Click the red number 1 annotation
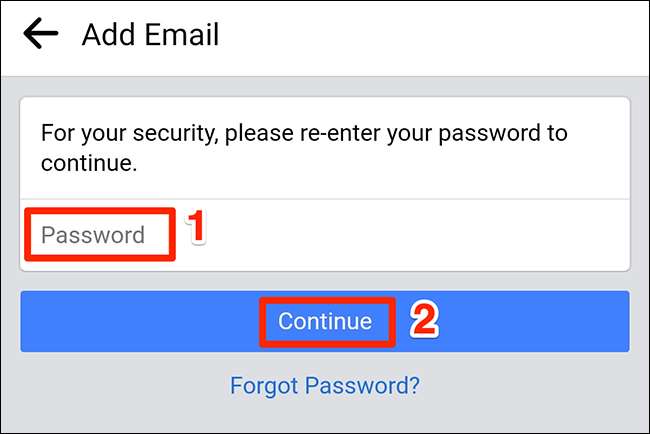Image resolution: width=650 pixels, height=434 pixels. tap(197, 227)
